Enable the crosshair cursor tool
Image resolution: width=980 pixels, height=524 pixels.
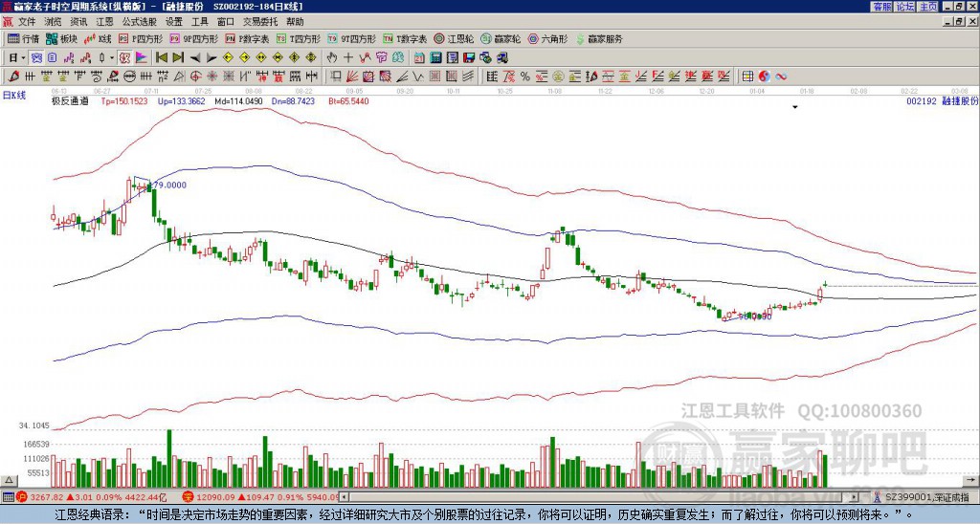pyautogui.click(x=348, y=57)
